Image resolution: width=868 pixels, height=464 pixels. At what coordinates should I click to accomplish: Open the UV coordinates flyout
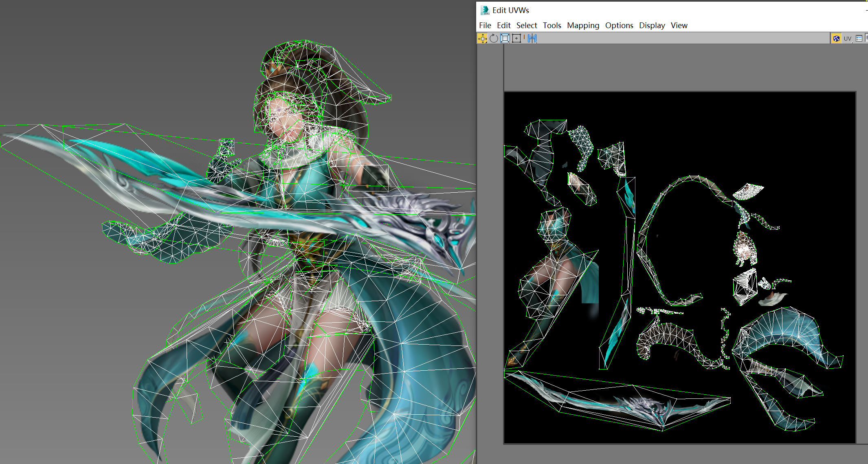tap(848, 39)
